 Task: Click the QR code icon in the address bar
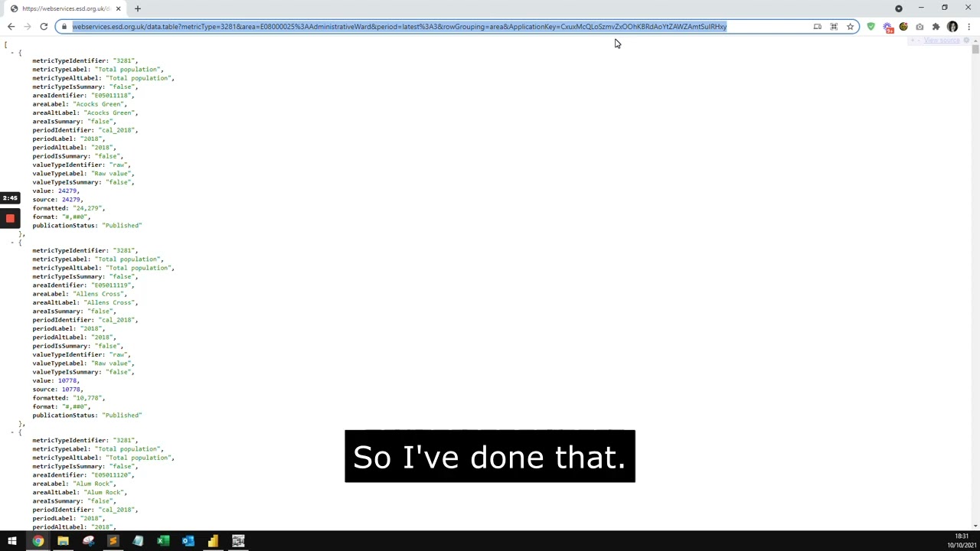coord(834,27)
